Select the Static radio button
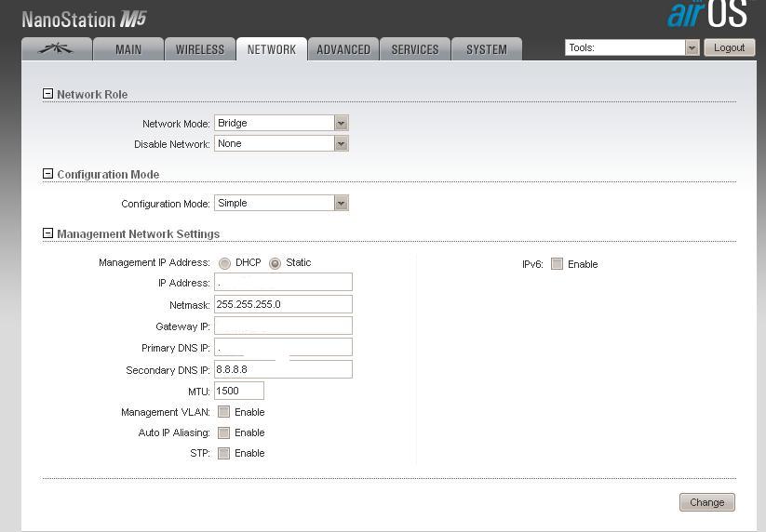Screen dimensions: 766x532 pos(275,263)
